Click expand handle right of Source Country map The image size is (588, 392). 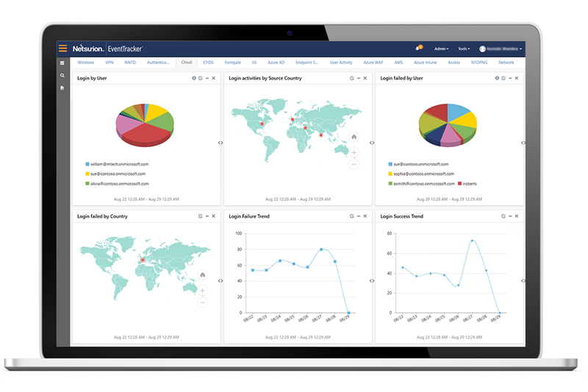coord(372,143)
